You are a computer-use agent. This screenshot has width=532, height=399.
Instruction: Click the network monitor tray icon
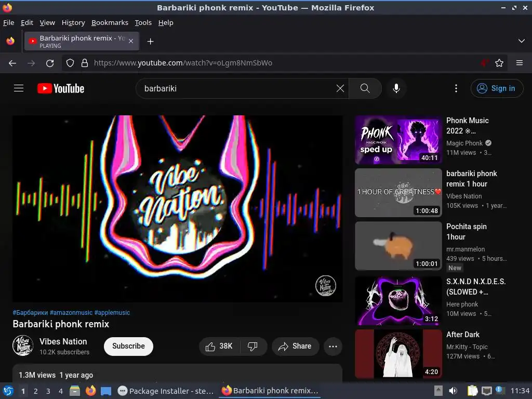[486, 391]
